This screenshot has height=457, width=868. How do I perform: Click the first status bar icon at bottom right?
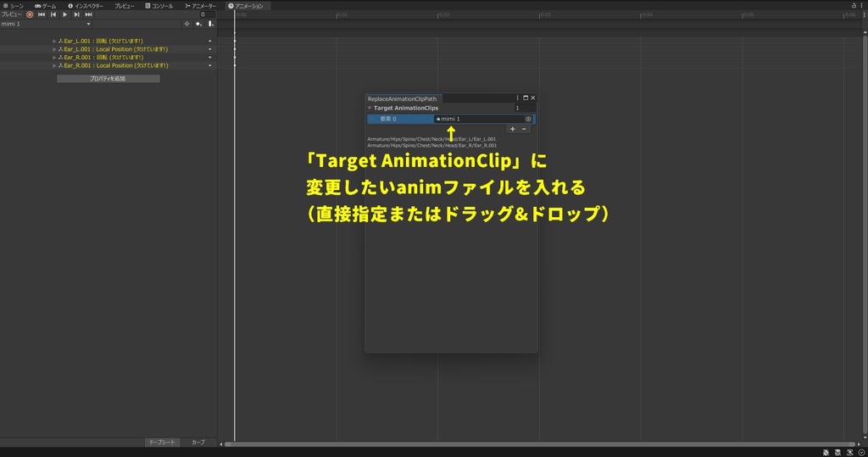click(826, 453)
